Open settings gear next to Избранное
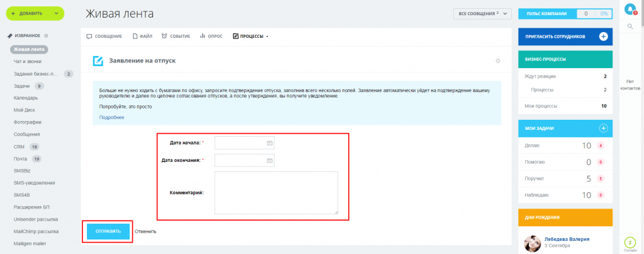The height and width of the screenshot is (254, 644). tap(46, 36)
